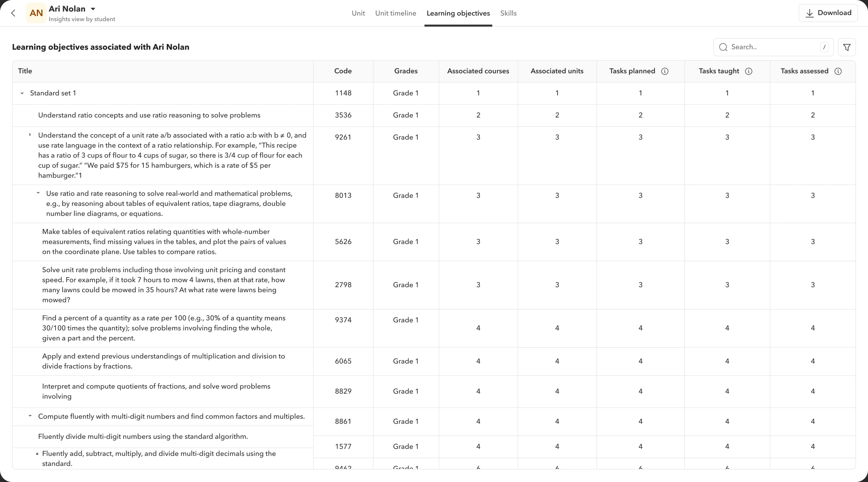The height and width of the screenshot is (482, 868).
Task: Select 'Fluently divide multi-digit numbers' objective
Action: [143, 436]
